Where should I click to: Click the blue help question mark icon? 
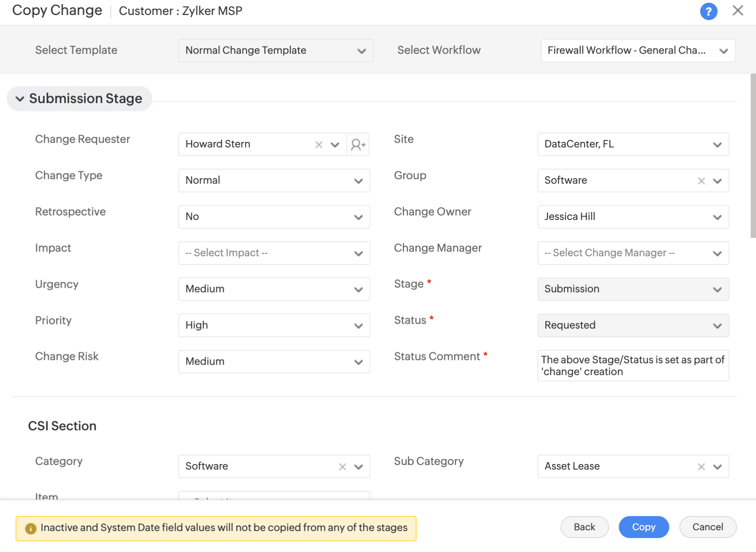coord(708,11)
